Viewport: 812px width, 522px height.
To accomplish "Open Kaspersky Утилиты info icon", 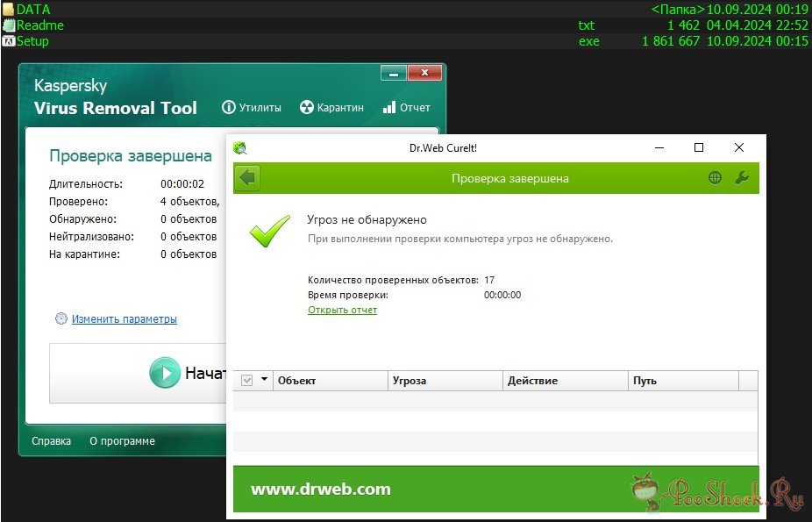I will coord(228,107).
